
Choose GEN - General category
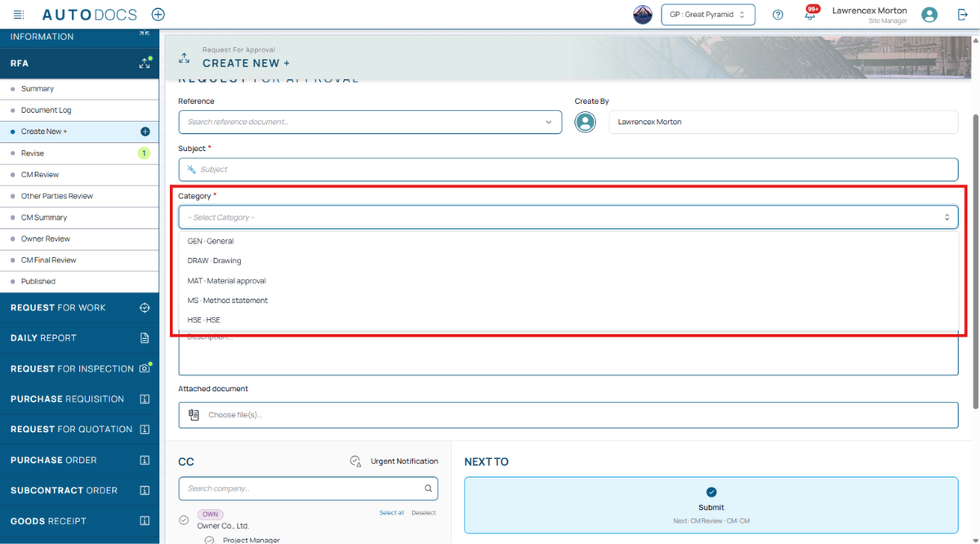[568, 241]
